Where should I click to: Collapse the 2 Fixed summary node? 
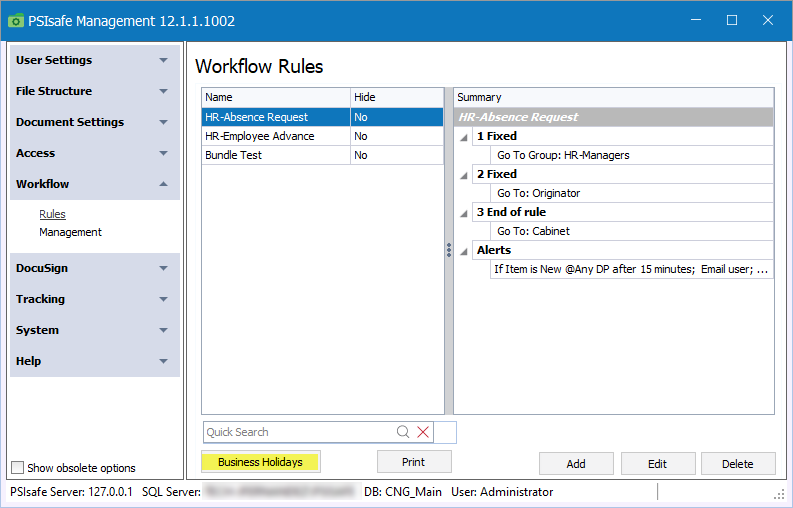click(x=464, y=175)
